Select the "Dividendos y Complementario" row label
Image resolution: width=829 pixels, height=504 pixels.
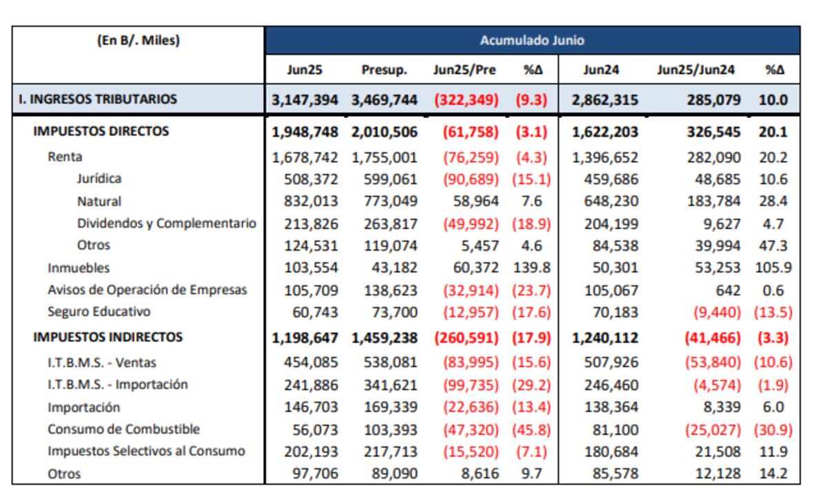tap(166, 223)
